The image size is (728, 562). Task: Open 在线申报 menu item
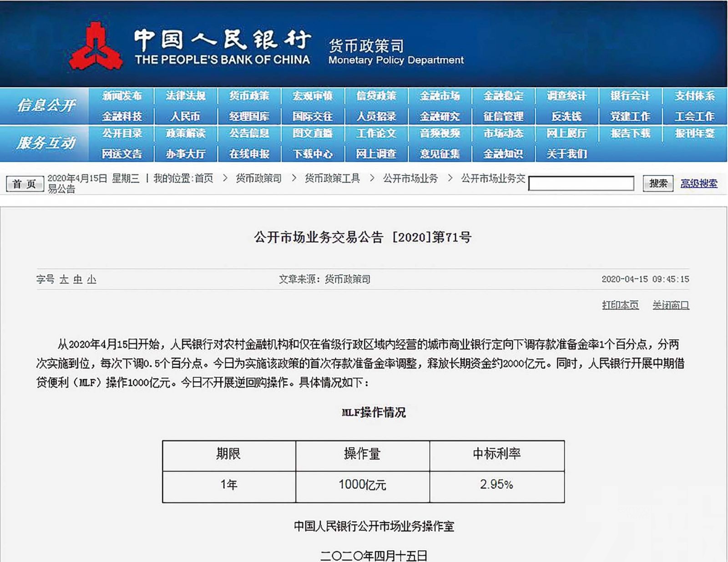(x=249, y=154)
